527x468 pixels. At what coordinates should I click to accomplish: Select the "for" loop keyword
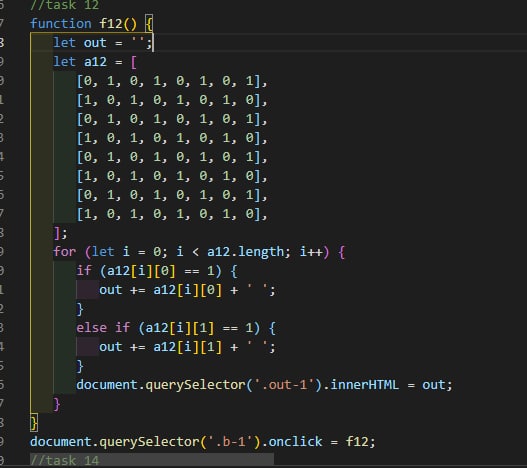coord(65,251)
